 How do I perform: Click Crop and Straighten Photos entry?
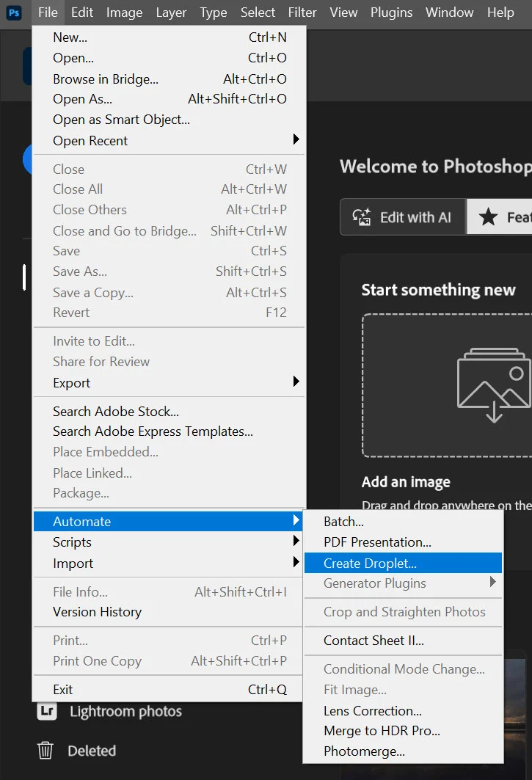click(x=403, y=612)
